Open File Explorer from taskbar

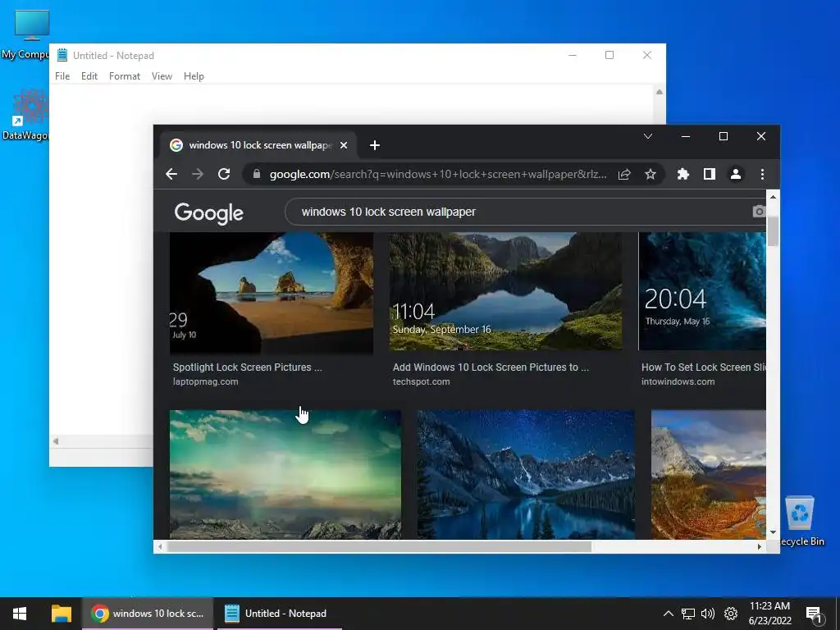(x=61, y=614)
